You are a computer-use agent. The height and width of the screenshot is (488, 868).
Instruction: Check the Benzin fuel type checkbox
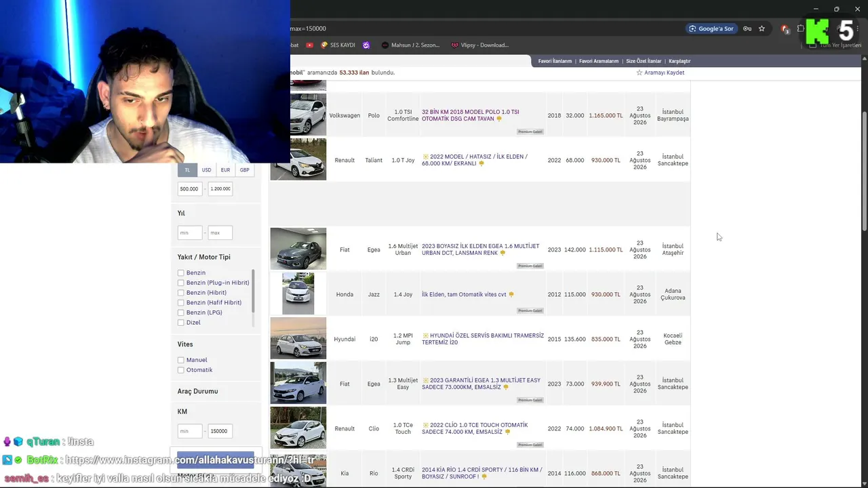pos(181,273)
